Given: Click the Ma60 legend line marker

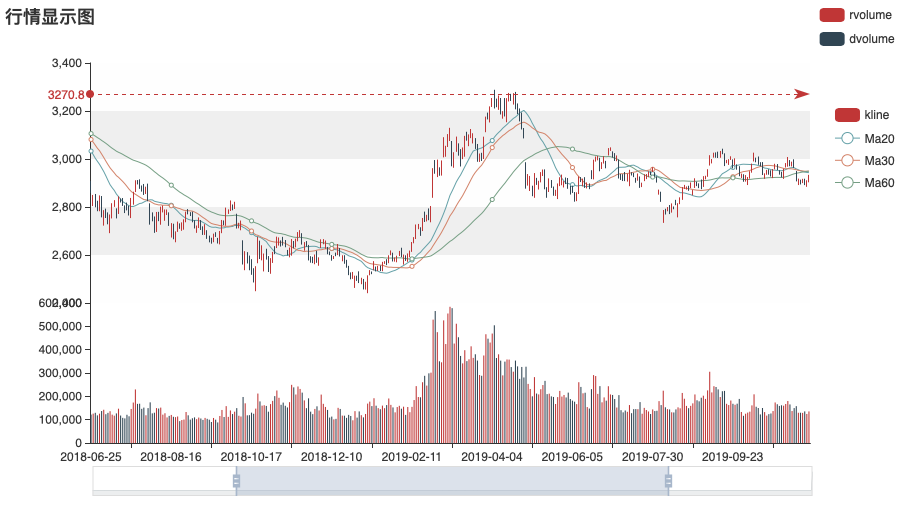Looking at the screenshot, I should (x=846, y=182).
